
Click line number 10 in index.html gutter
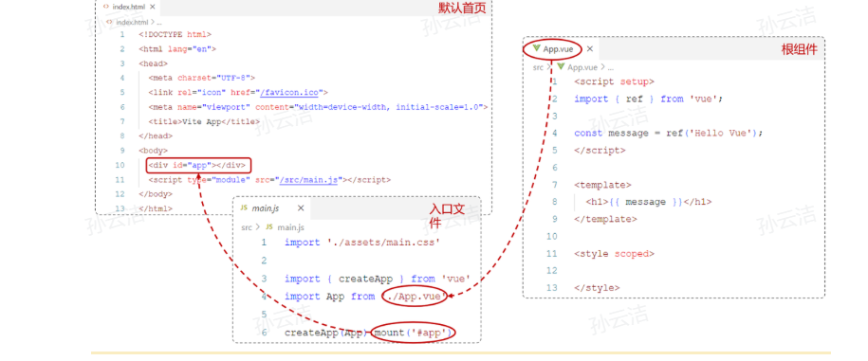[120, 165]
